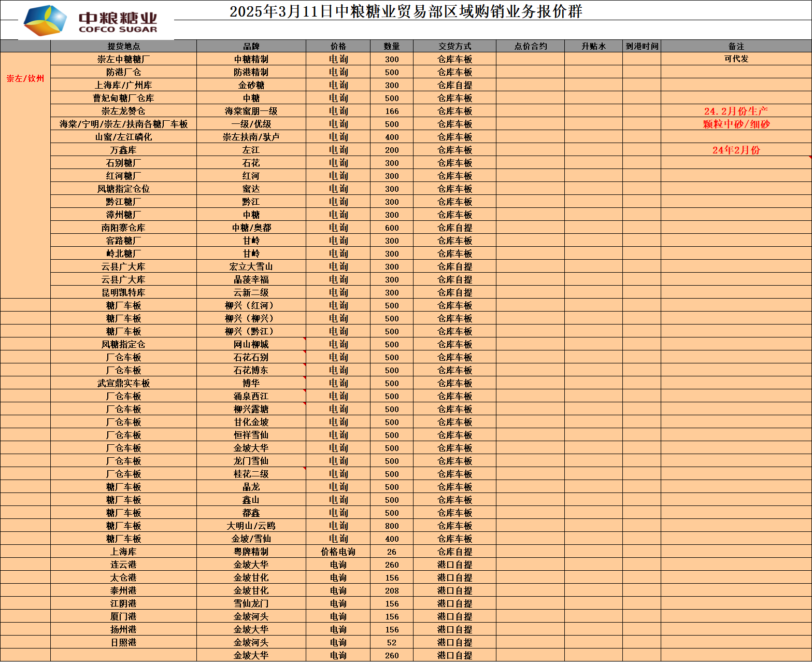
Task: Click the 点价合约 header cell
Action: pyautogui.click(x=530, y=46)
